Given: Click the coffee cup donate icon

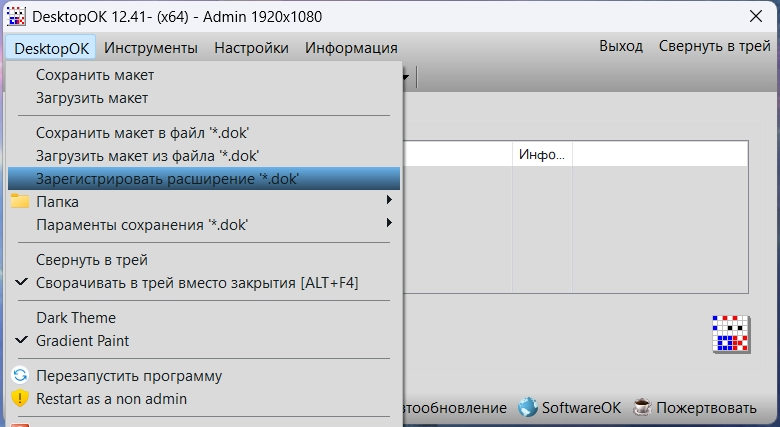Looking at the screenshot, I should (642, 408).
